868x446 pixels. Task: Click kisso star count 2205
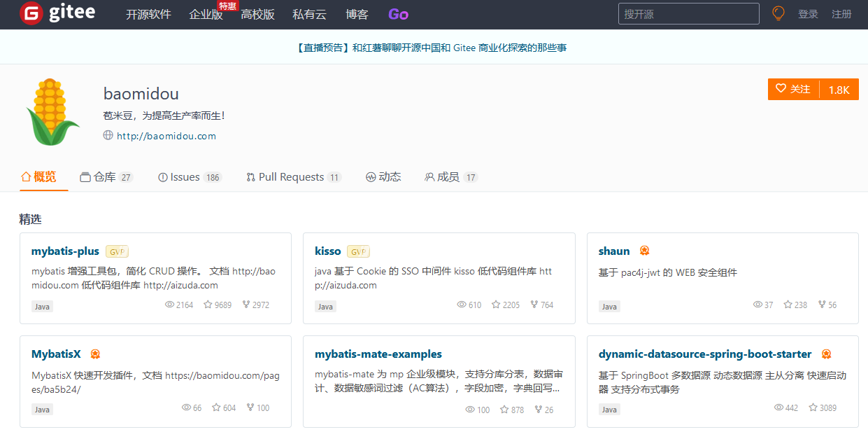click(x=511, y=305)
